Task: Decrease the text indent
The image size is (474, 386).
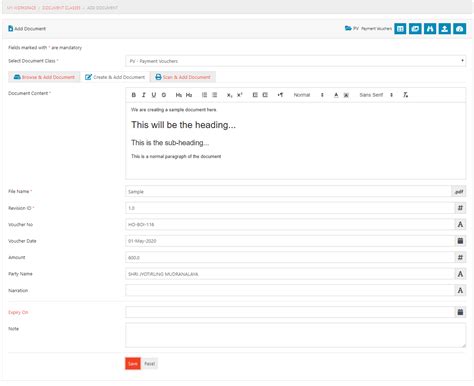Action: pyautogui.click(x=255, y=95)
